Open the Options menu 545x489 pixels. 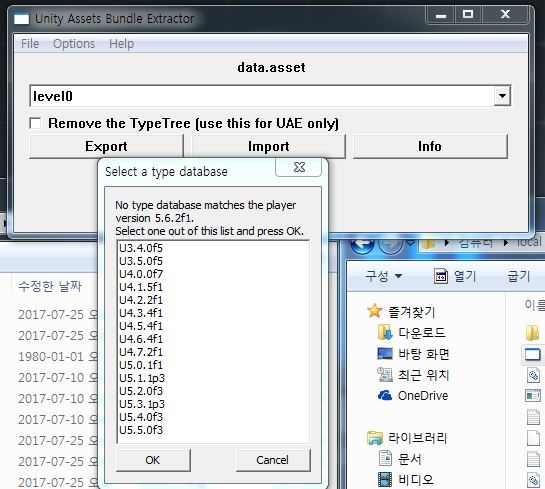(74, 44)
